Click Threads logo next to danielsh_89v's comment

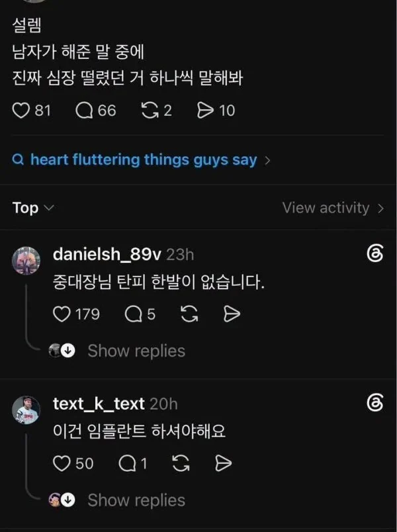pyautogui.click(x=375, y=253)
